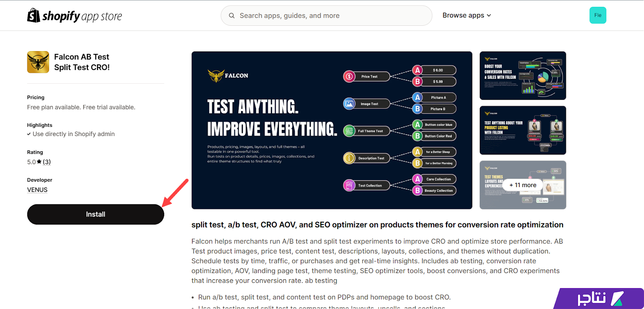Click the Install button

(95, 214)
